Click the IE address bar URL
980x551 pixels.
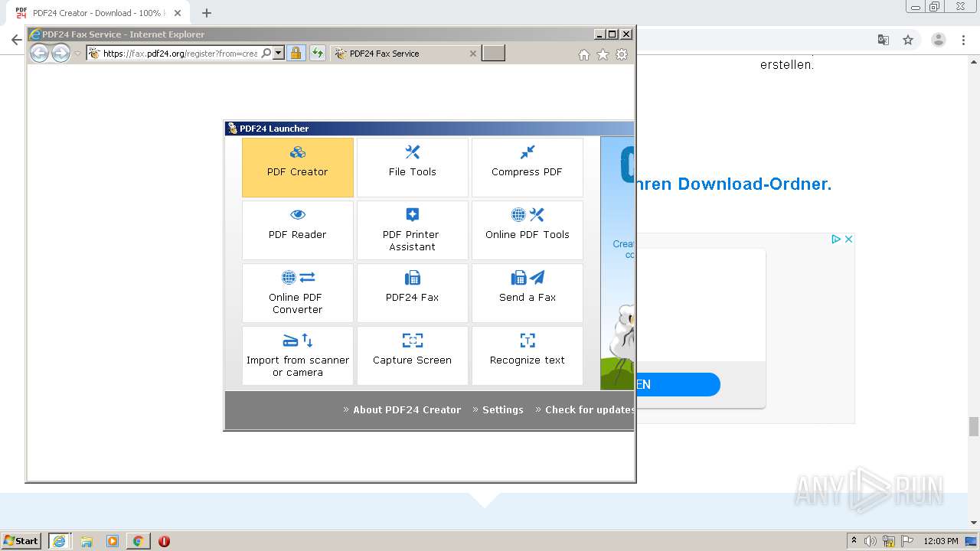pos(180,54)
